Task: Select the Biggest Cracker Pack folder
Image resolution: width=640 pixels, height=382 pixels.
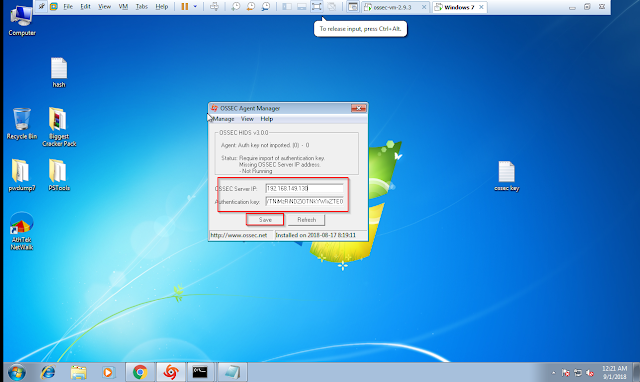Action: pyautogui.click(x=59, y=127)
